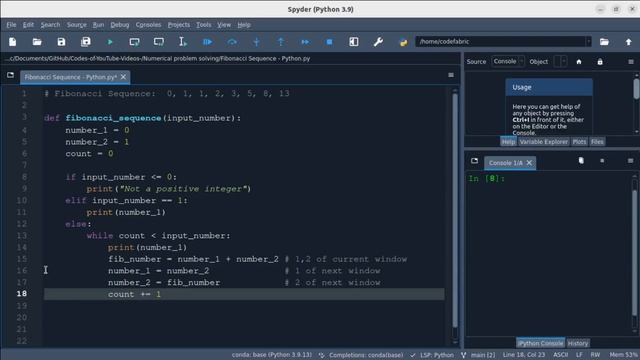The width and height of the screenshot is (640, 360).
Task: Click LSP: Python status bar entry
Action: 433,355
